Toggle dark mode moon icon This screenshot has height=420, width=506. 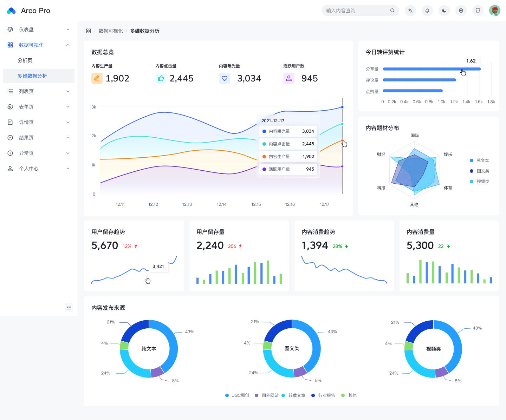444,11
